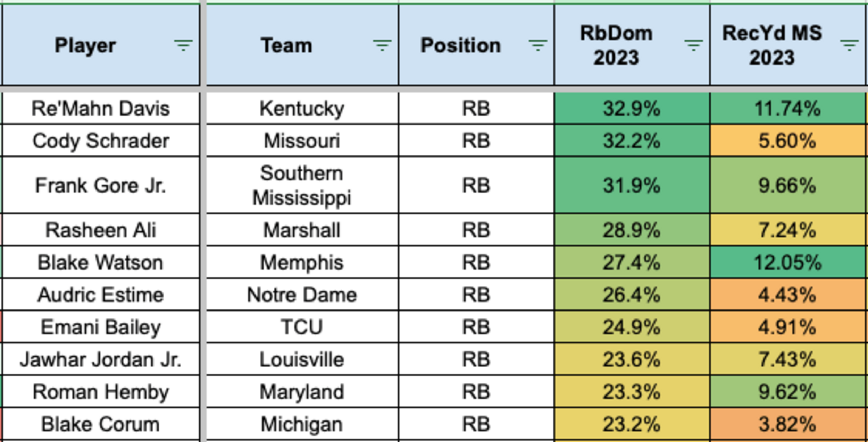Open the Player column filter icon
Viewport: 868px width, 442px height.
(x=183, y=45)
